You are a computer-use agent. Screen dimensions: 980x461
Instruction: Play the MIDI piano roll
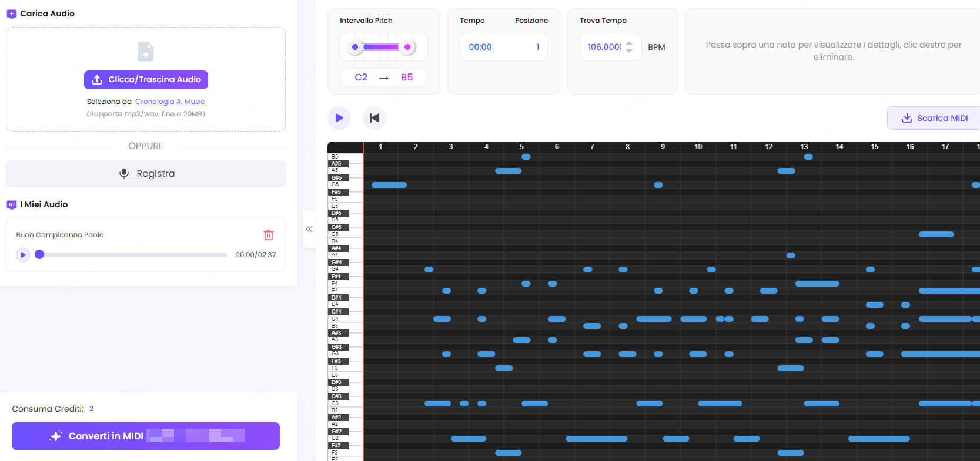tap(339, 118)
